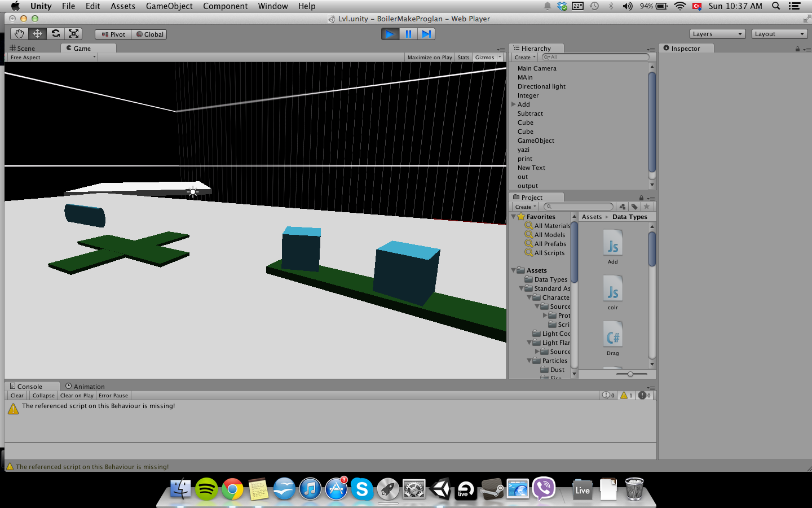
Task: Open Unity in the Dock
Action: [x=440, y=489]
